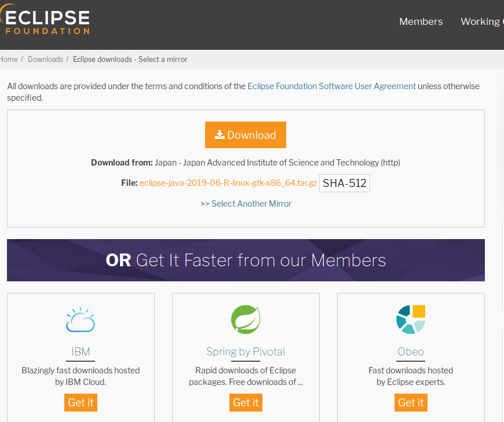504x422 pixels.
Task: Open the Members menu item
Action: click(421, 21)
